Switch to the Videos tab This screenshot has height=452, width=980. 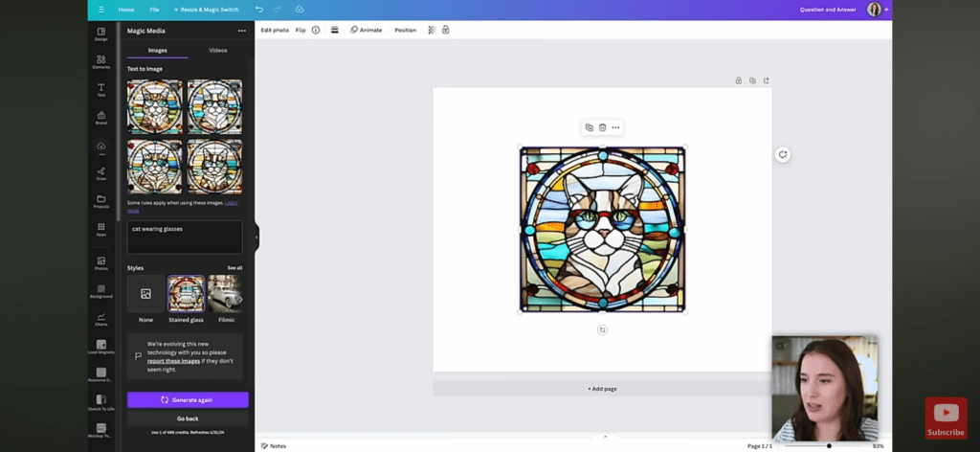pos(218,50)
